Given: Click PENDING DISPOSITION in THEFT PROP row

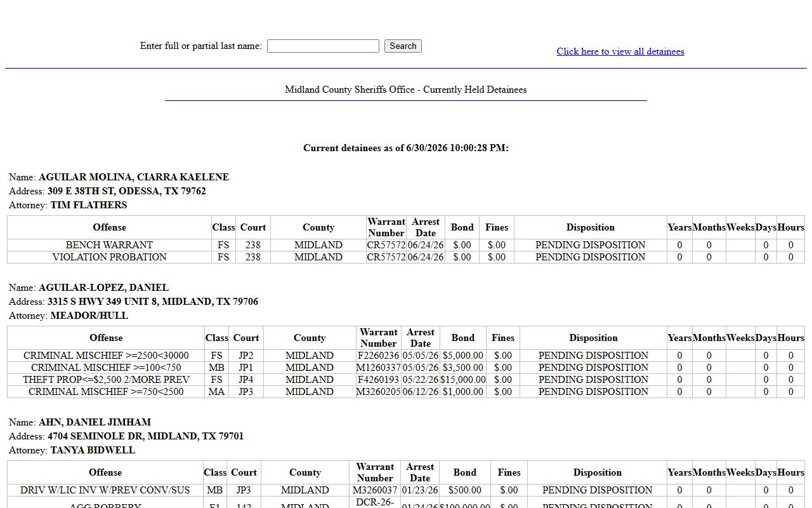Looking at the screenshot, I should tap(593, 380).
